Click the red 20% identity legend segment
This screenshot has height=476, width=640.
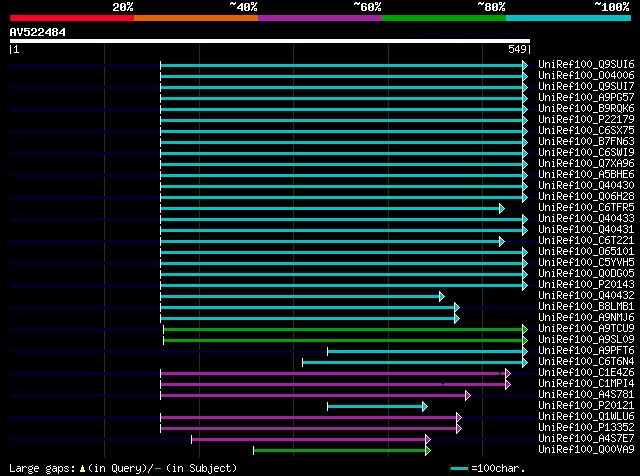(x=72, y=18)
